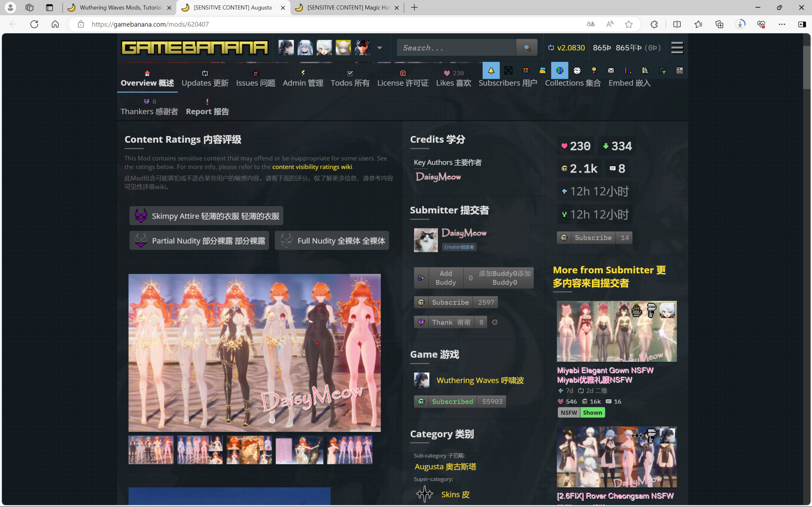Open the hamburger main menu
812x507 pixels.
coord(677,48)
